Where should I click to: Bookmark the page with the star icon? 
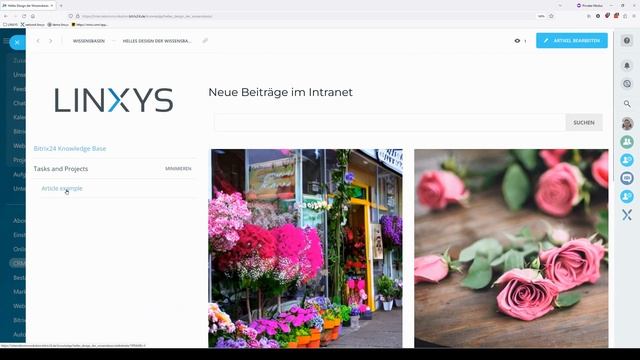coord(551,16)
